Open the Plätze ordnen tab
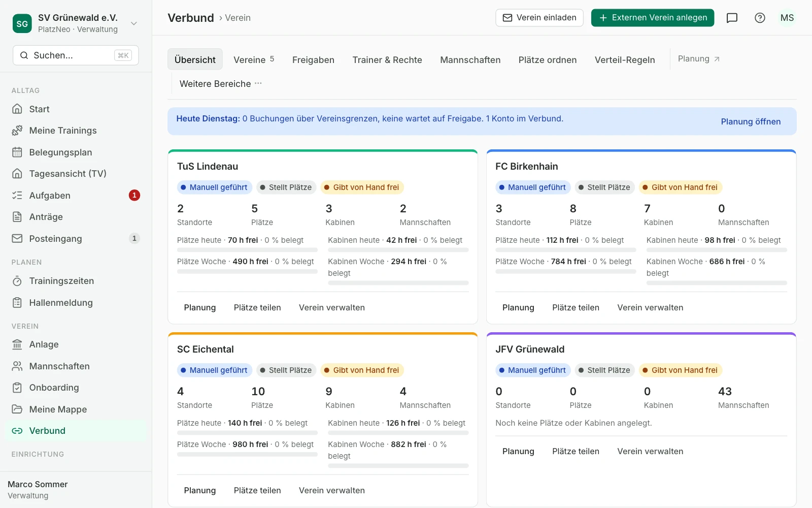 click(x=548, y=59)
